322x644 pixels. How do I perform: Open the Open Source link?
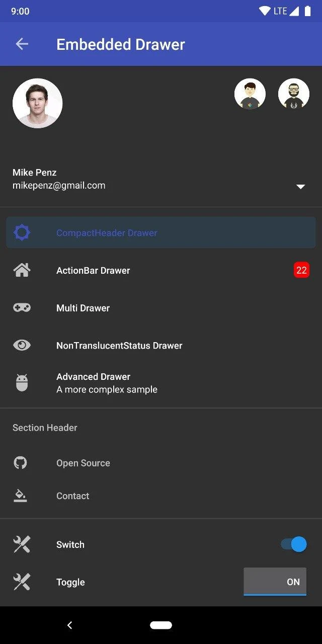coord(83,463)
